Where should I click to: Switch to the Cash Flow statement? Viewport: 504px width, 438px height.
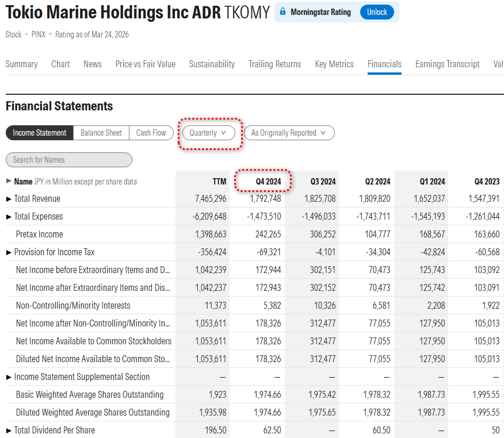[151, 133]
